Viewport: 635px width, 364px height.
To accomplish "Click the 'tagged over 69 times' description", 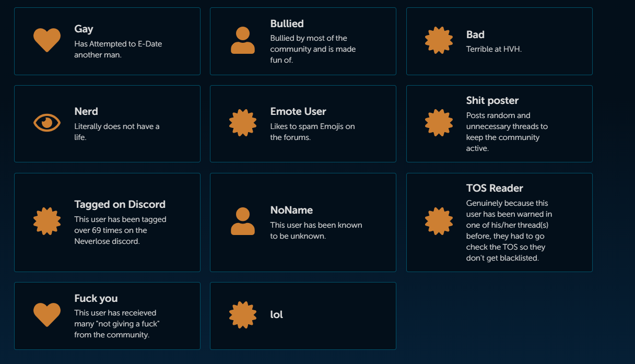I will coord(120,230).
